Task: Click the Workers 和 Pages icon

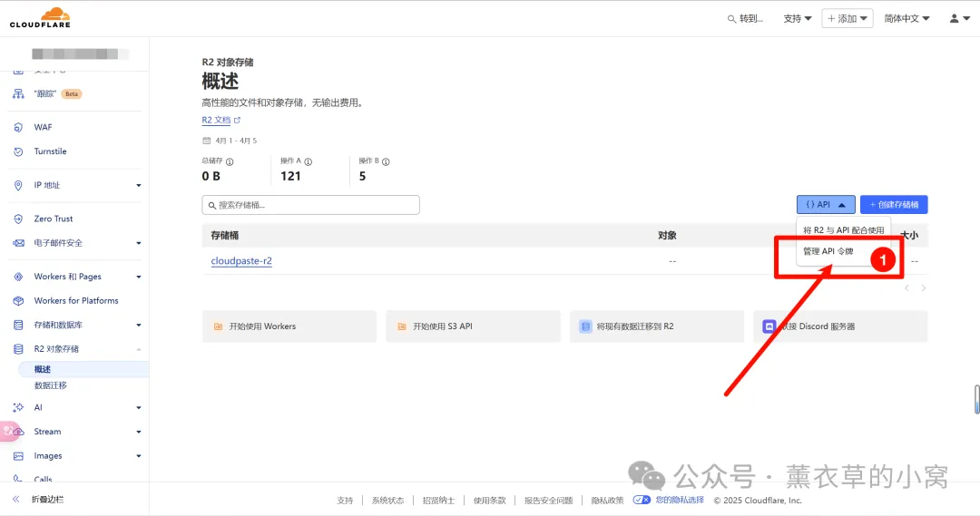Action: coord(18,277)
